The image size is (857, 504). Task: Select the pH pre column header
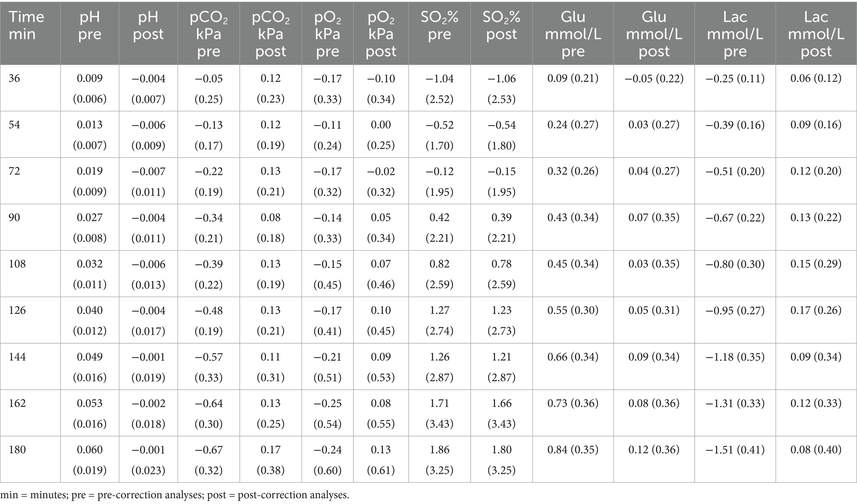90,25
